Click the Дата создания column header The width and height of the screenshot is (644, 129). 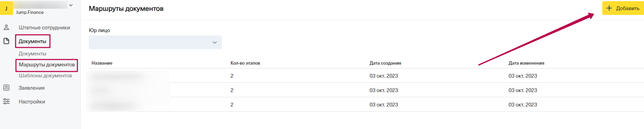[x=385, y=63]
